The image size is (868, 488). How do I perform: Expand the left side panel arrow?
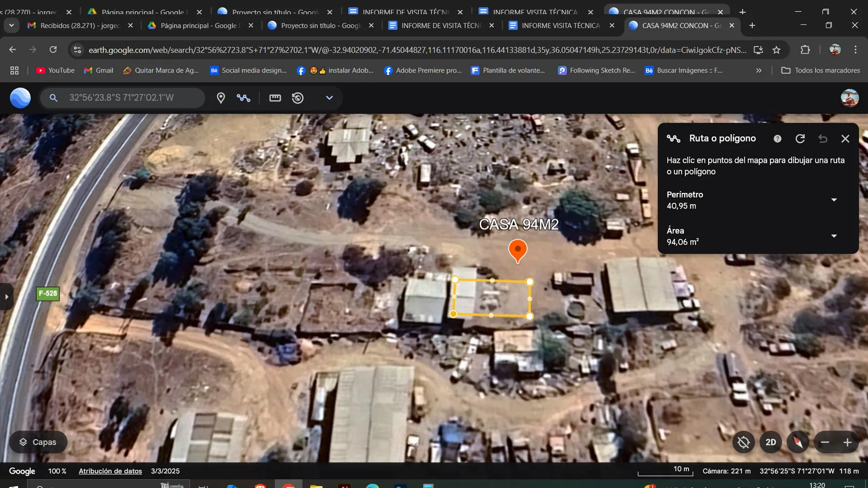coord(6,297)
